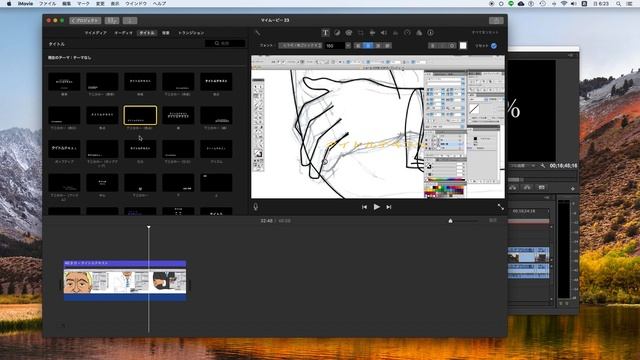Click the voiceover microphone icon
This screenshot has width=640, height=360.
256,207
